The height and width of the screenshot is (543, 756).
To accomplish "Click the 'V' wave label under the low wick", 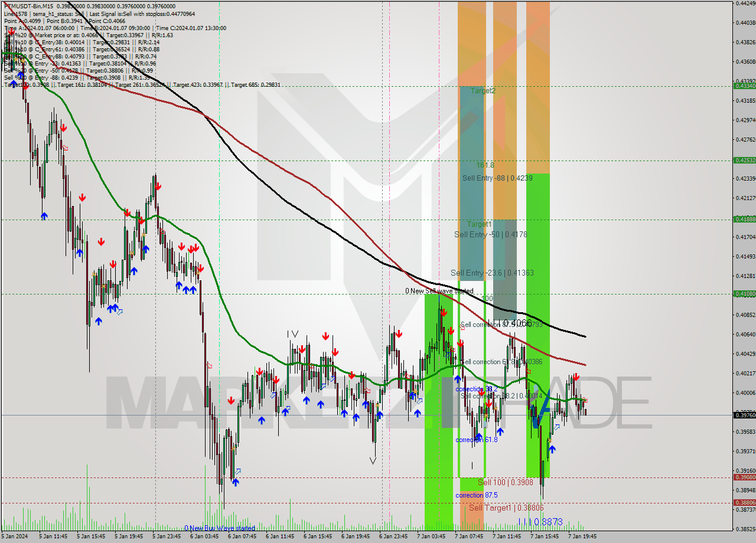I will [x=373, y=461].
